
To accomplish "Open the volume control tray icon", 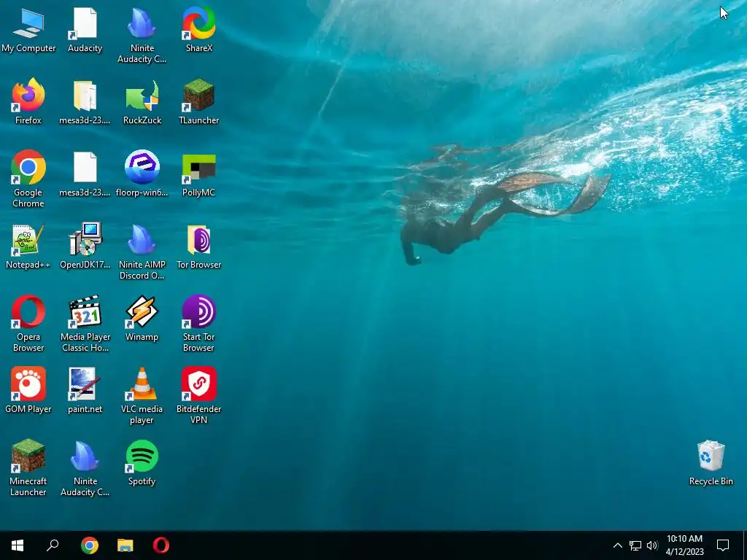I will click(652, 545).
